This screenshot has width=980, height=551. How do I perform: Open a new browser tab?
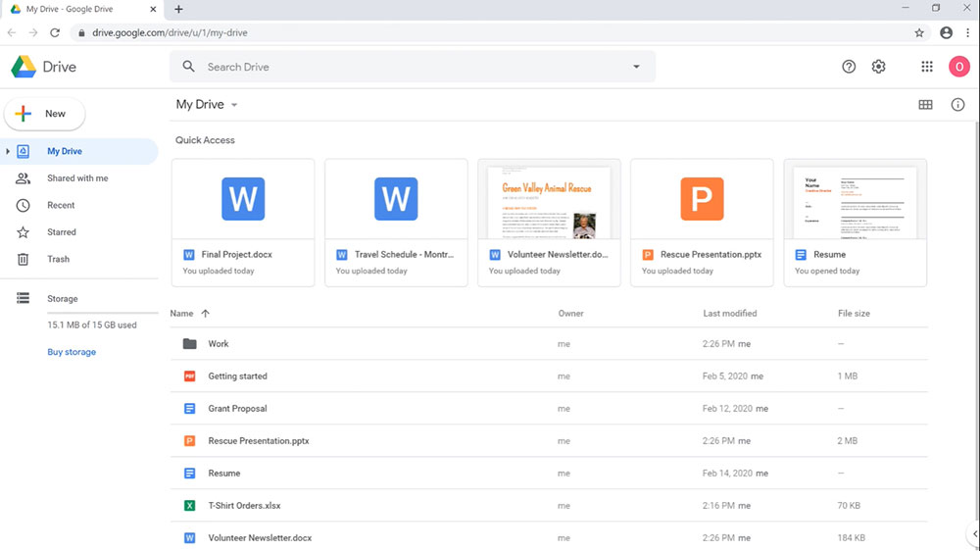point(178,9)
